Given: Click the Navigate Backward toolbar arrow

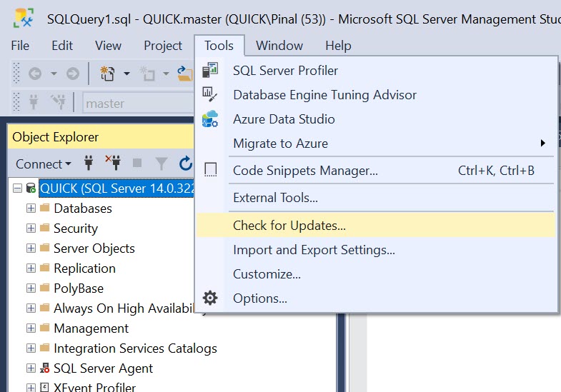Looking at the screenshot, I should (35, 74).
